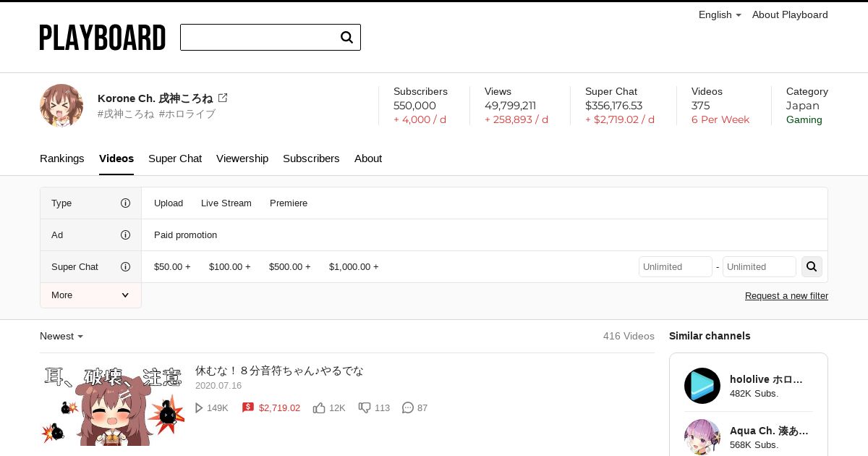Click the thumbs-up likes icon
868x456 pixels.
pos(319,408)
